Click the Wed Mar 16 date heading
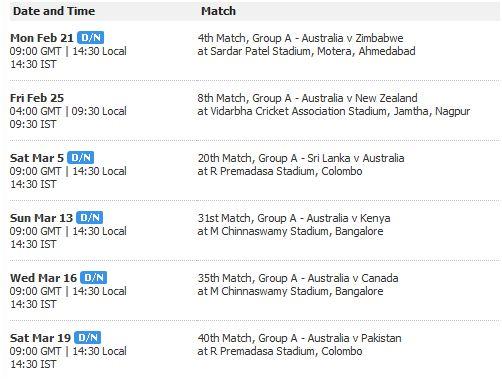This screenshot has height=381, width=502. point(43,278)
